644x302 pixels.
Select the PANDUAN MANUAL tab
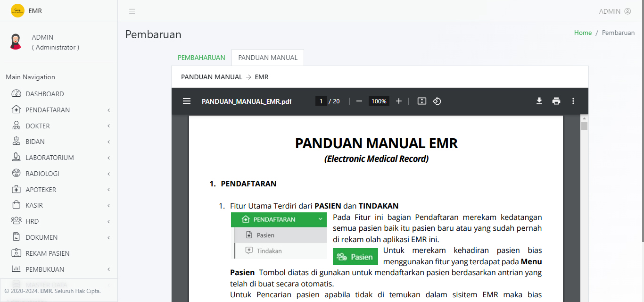268,58
